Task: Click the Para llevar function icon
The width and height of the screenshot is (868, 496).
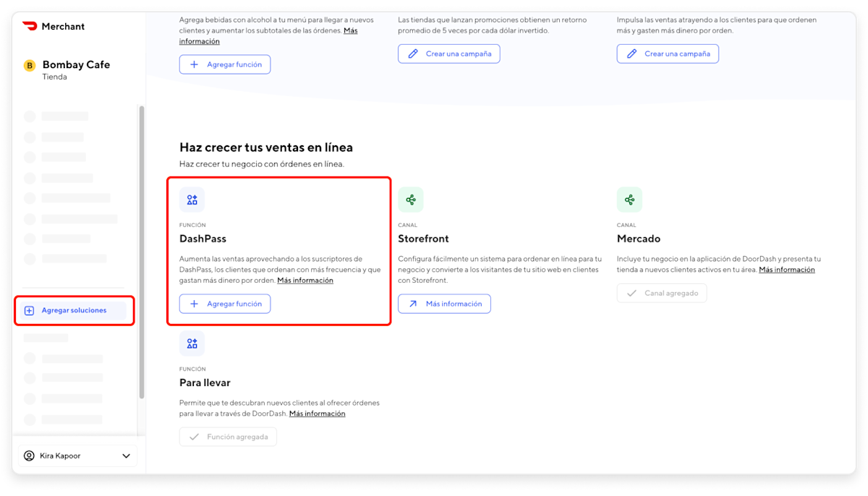Action: [192, 343]
